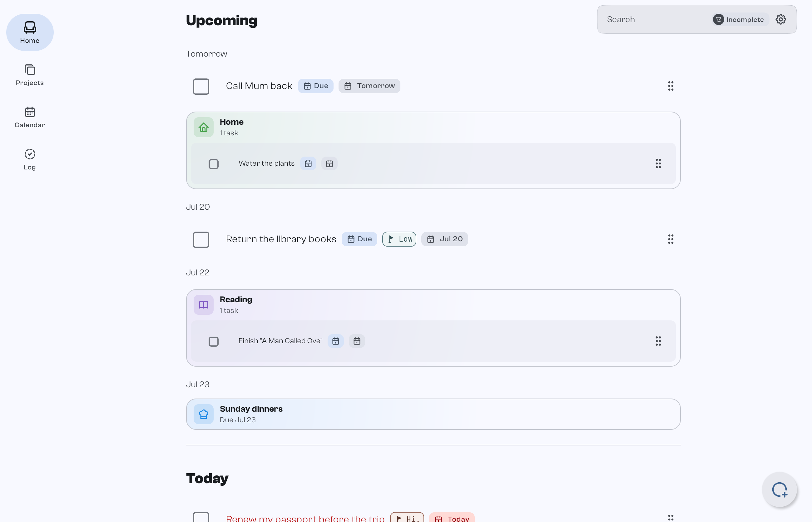Click the Today section heading
Image resolution: width=812 pixels, height=522 pixels.
(x=207, y=479)
